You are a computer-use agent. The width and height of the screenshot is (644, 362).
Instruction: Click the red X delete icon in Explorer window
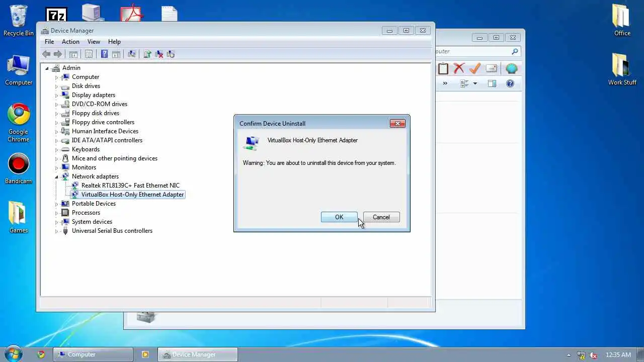[458, 68]
